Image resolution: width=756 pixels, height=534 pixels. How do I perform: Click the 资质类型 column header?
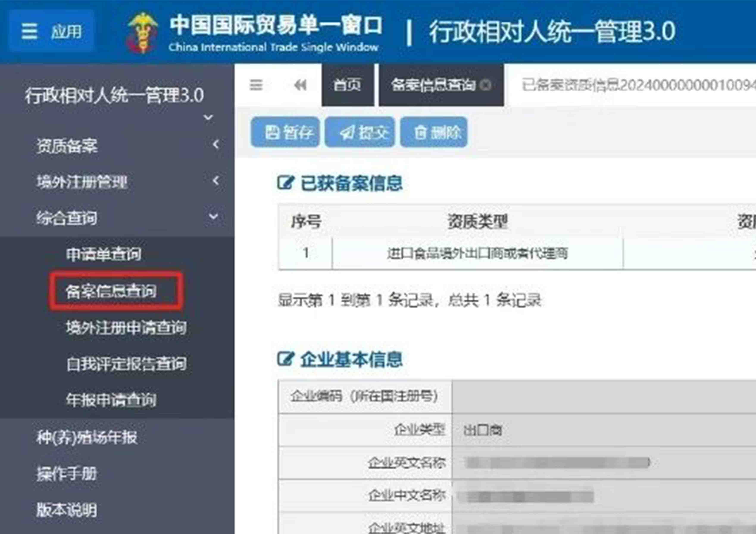point(477,221)
